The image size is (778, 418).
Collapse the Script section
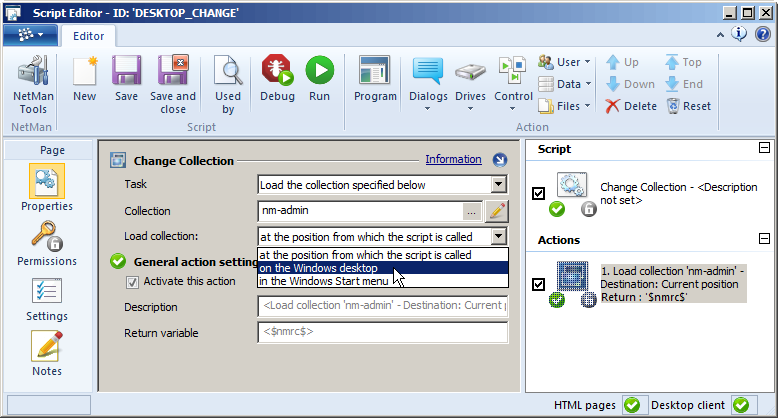[x=764, y=148]
